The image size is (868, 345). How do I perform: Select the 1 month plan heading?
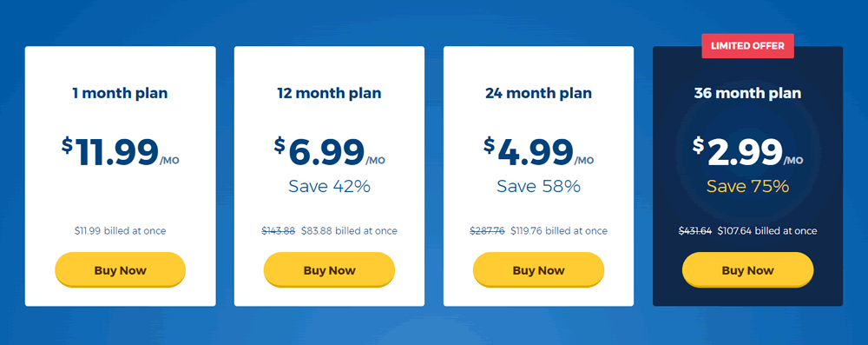[x=120, y=93]
